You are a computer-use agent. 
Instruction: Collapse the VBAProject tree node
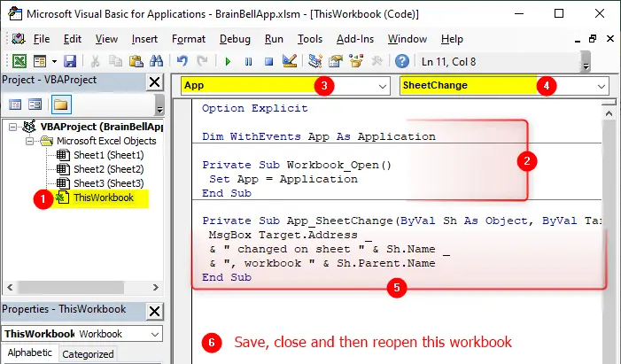point(12,127)
